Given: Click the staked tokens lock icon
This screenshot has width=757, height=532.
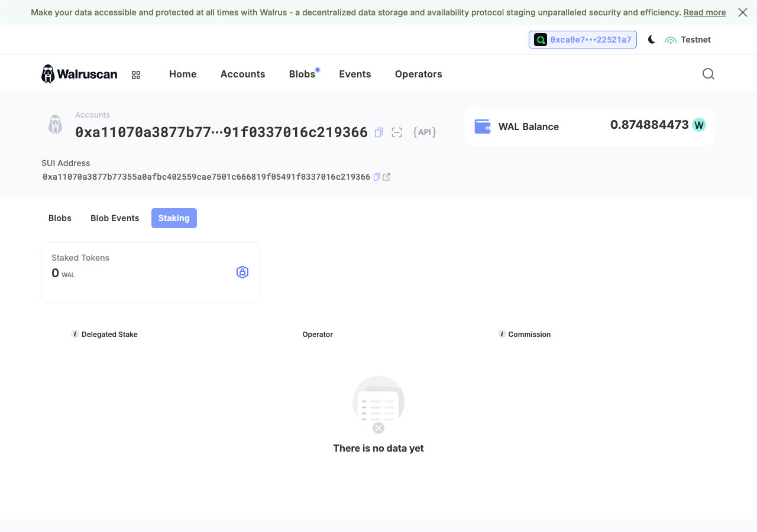Looking at the screenshot, I should click(x=242, y=272).
